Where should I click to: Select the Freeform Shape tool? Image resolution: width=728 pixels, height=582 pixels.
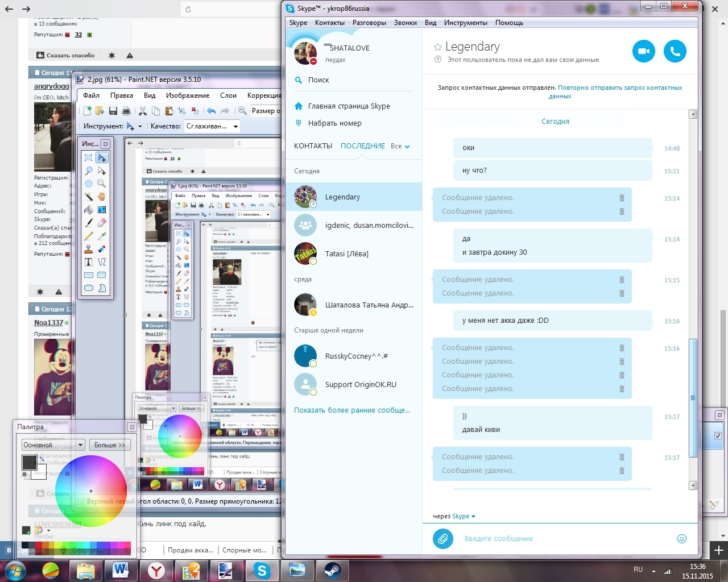pyautogui.click(x=102, y=288)
